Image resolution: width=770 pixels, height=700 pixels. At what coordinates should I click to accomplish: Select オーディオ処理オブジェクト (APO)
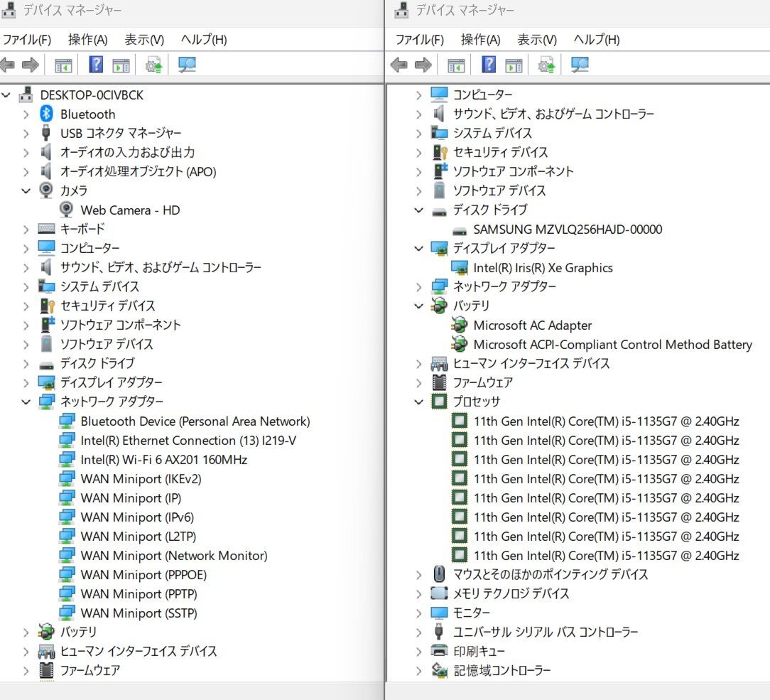coord(139,171)
